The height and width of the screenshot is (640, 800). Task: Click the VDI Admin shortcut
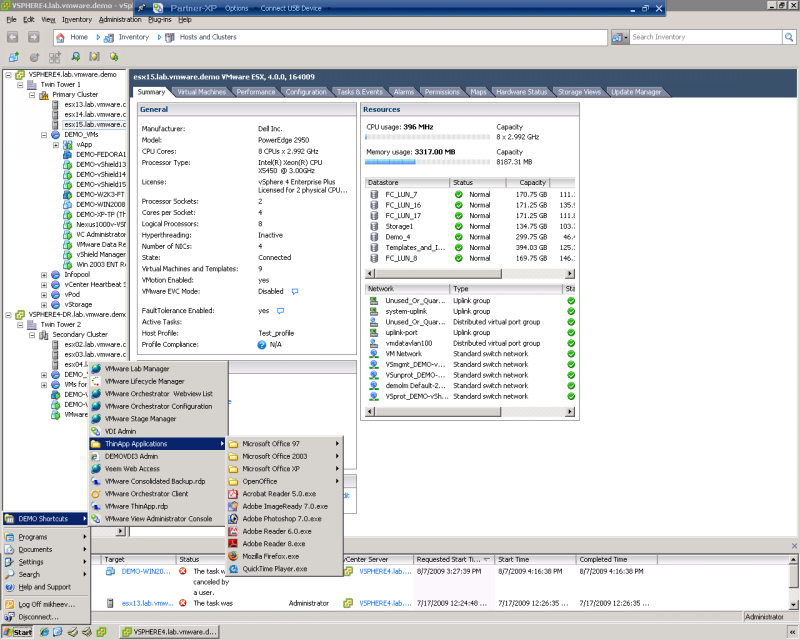click(x=120, y=431)
